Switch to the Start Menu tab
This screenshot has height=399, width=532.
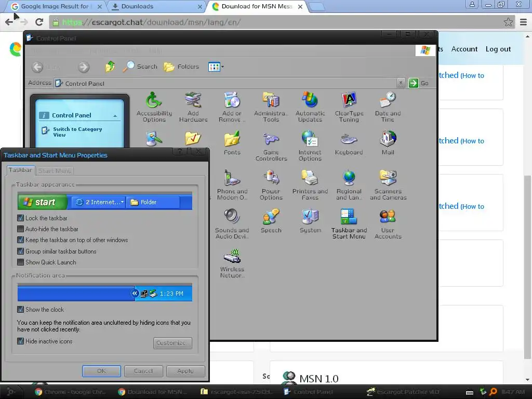(55, 170)
